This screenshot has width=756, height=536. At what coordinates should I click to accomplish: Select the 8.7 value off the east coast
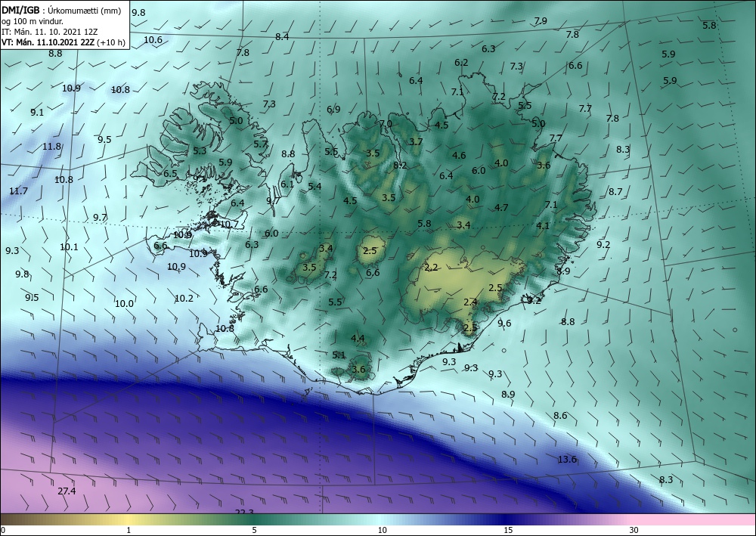pyautogui.click(x=615, y=192)
